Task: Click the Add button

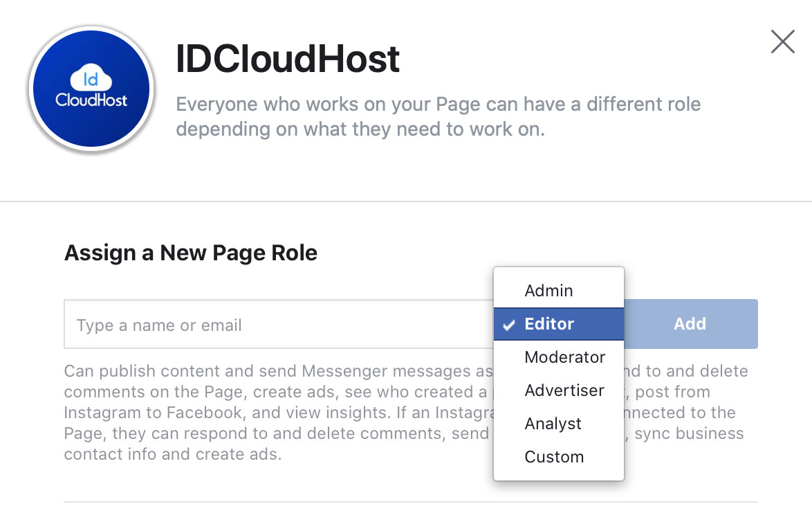Action: [x=689, y=323]
